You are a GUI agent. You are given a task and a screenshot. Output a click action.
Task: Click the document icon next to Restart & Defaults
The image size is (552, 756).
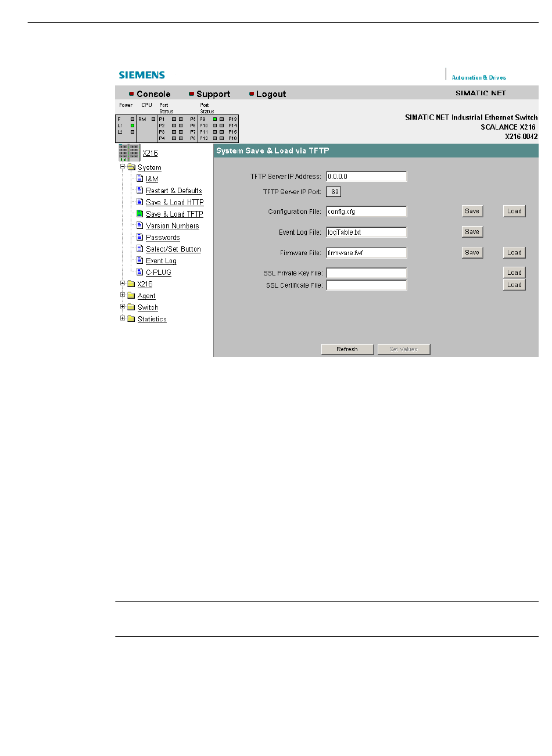click(140, 190)
